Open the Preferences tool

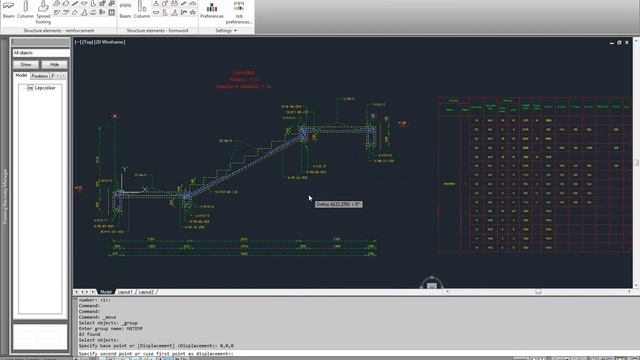pyautogui.click(x=212, y=10)
